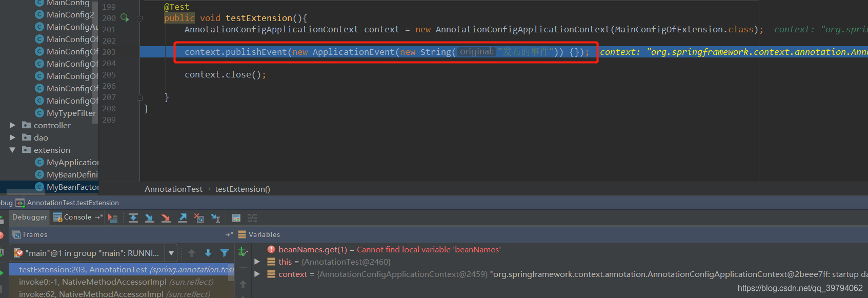Collapse the extension folder
868x298 pixels.
(x=12, y=150)
